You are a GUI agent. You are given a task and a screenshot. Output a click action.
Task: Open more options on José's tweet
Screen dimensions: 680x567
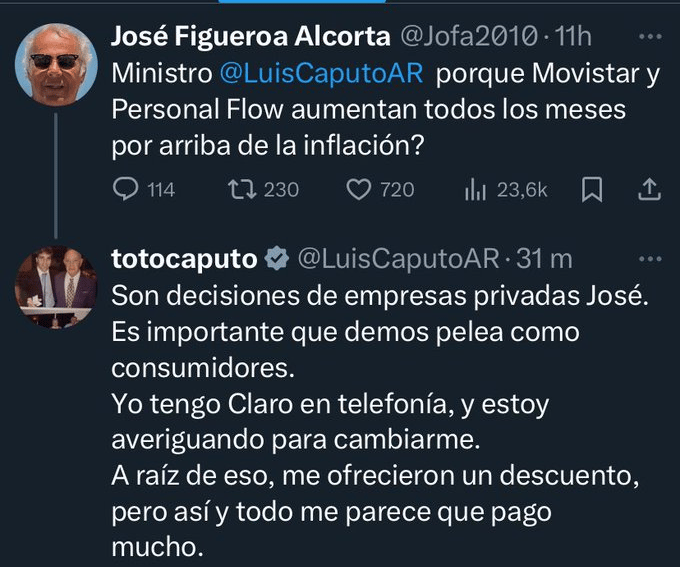coord(650,37)
